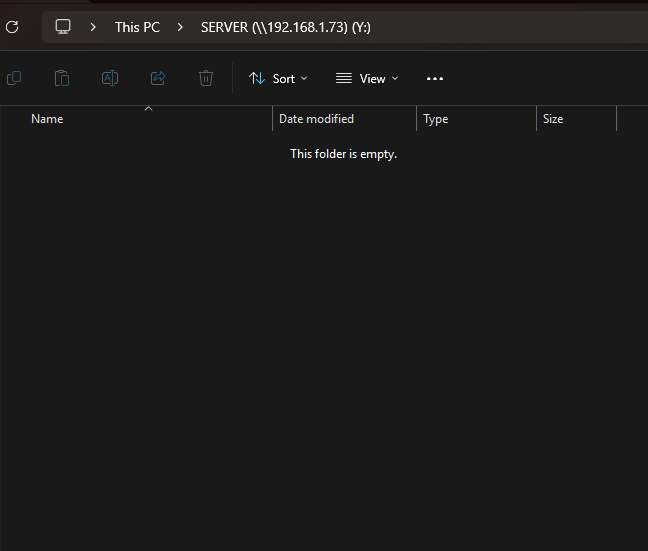Image resolution: width=648 pixels, height=551 pixels.
Task: Click the sort direction arrow above Name
Action: pyautogui.click(x=149, y=109)
